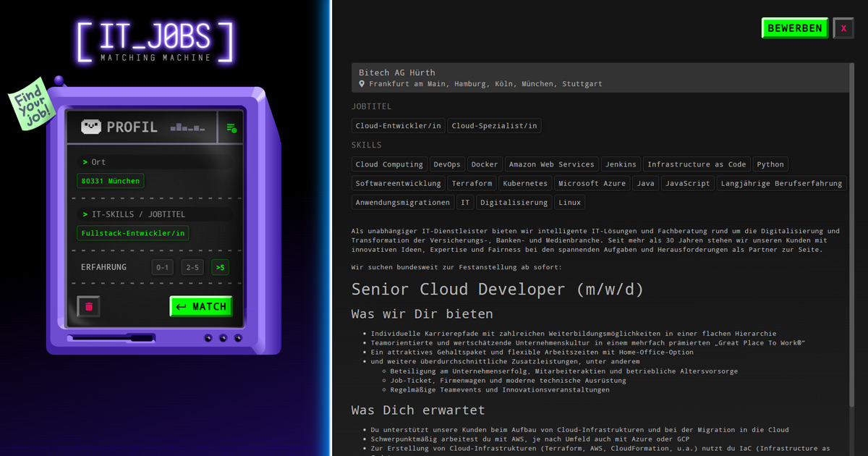The width and height of the screenshot is (868, 456).
Task: Select experience range 0-1
Action: click(163, 267)
